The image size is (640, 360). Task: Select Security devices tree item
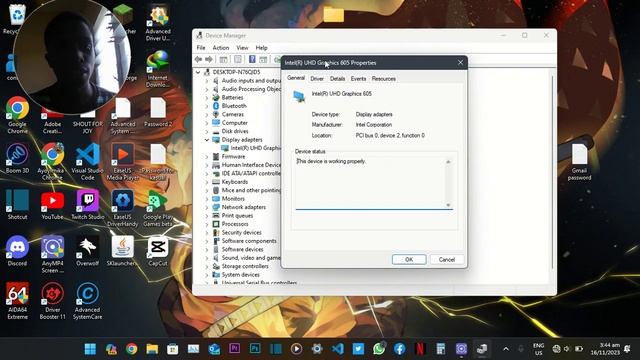click(x=241, y=233)
